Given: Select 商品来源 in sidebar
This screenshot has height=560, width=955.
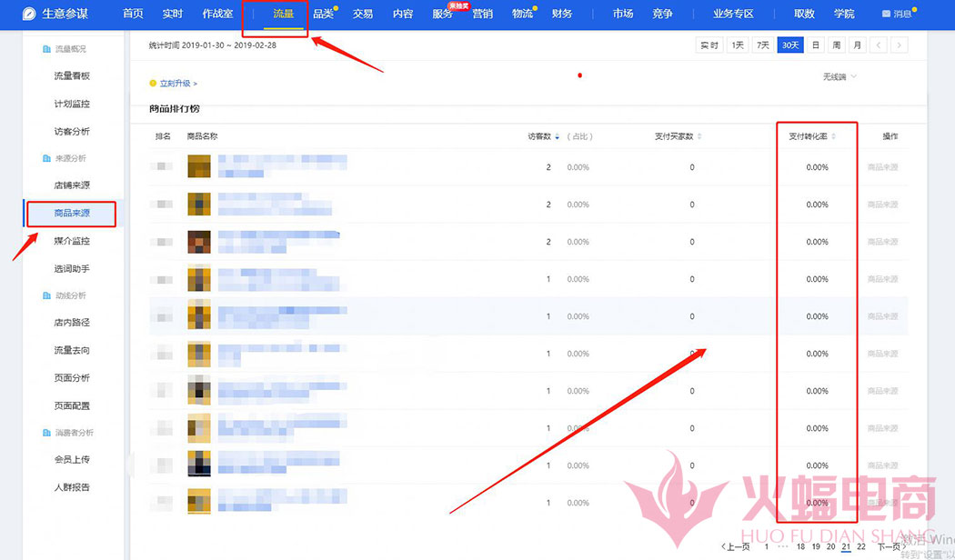Looking at the screenshot, I should click(72, 213).
